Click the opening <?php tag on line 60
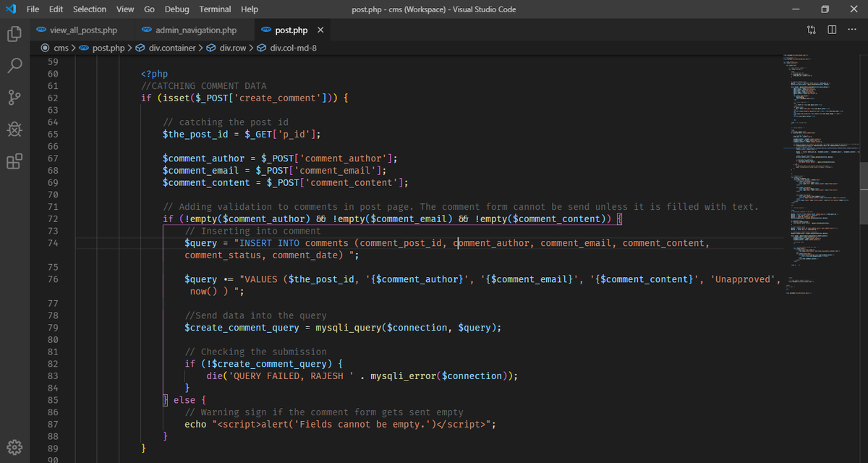 click(x=154, y=74)
